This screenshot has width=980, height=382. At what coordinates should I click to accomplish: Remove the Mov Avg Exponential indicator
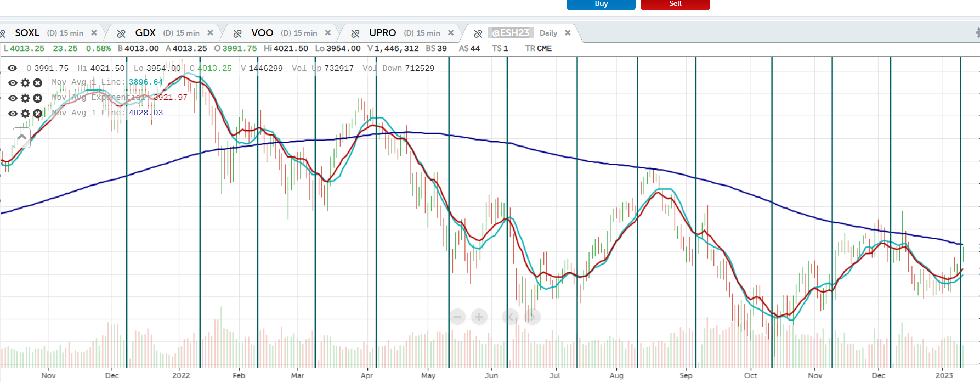(37, 98)
